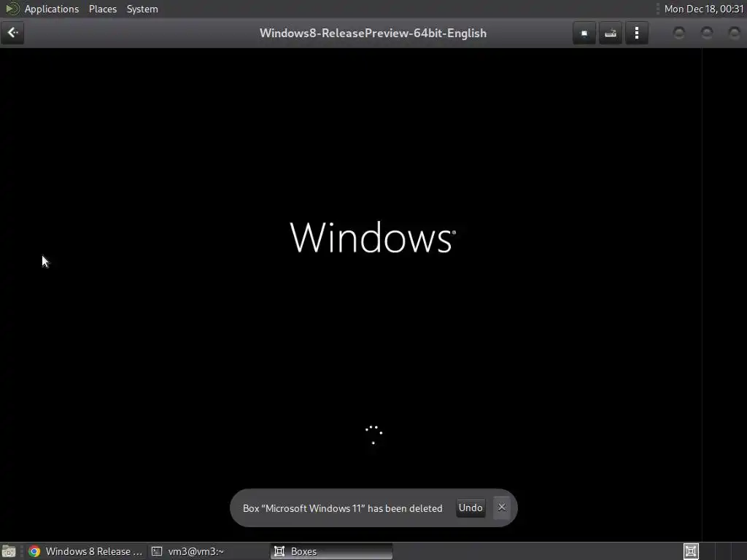
Task: Click the terminal icon in taskbar
Action: 157,551
